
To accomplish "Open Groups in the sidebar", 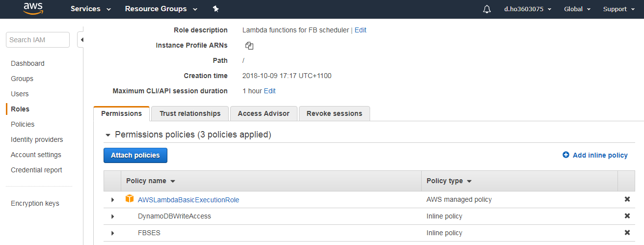I will 22,79.
